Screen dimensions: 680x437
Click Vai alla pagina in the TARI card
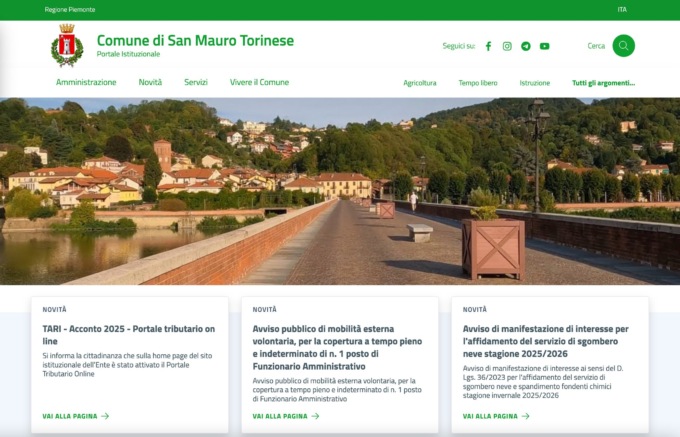(x=70, y=416)
